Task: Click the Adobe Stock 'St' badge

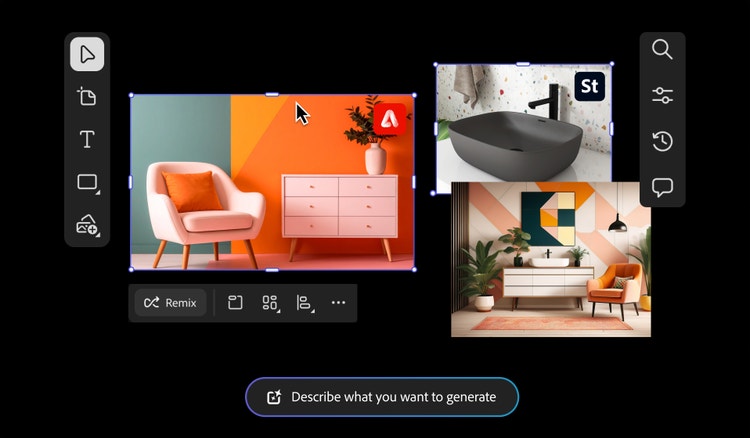Action: [589, 86]
